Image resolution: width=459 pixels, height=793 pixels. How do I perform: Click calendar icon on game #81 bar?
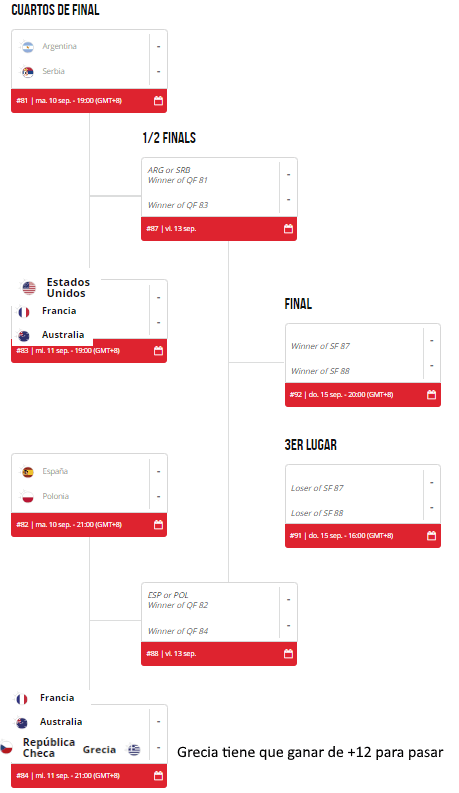(x=158, y=101)
